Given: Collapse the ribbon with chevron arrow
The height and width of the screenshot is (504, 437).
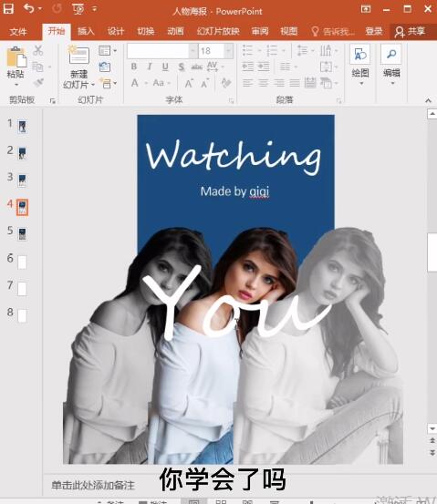Looking at the screenshot, I should (x=428, y=100).
